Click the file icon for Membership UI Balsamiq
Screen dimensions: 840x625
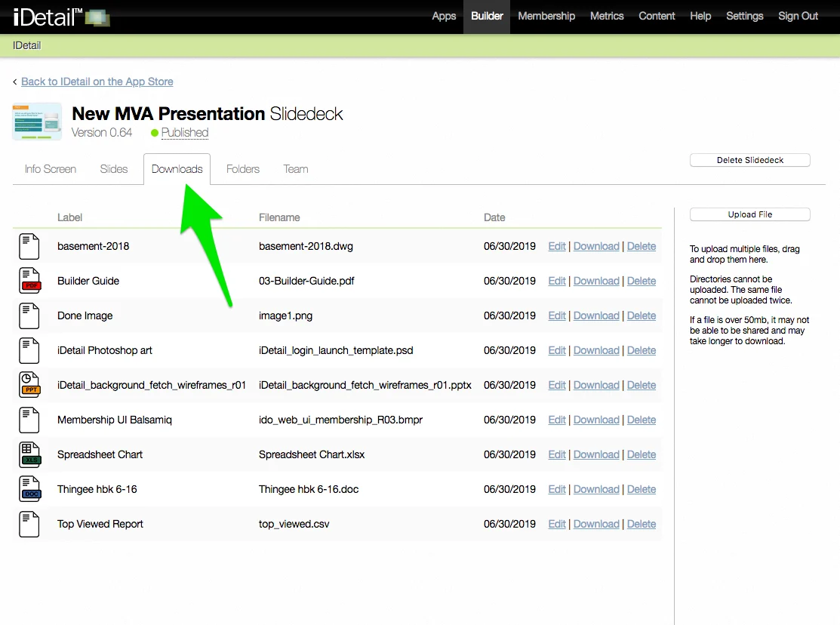(29, 420)
